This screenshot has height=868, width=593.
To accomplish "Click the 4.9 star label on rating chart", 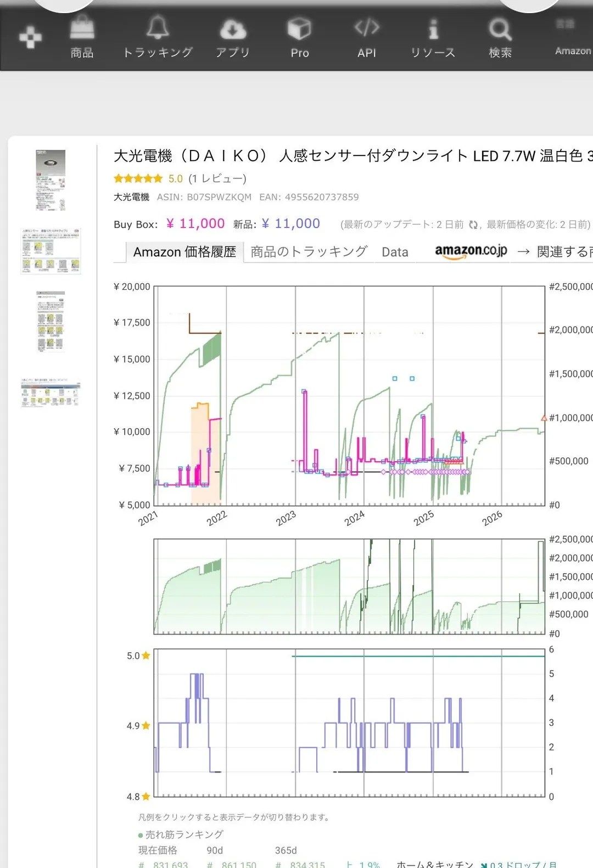I will [x=138, y=726].
